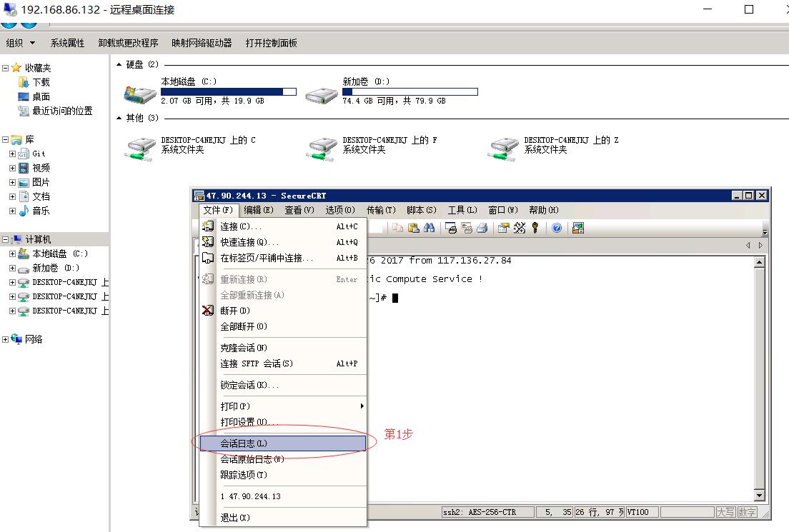Click the Print Selection icon in SecureCRT toolbar
The image size is (789, 532).
tap(467, 229)
